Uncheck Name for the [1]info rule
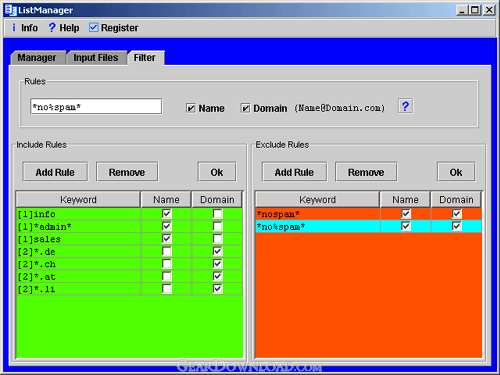Screen dimensions: 500x375 point(167,214)
